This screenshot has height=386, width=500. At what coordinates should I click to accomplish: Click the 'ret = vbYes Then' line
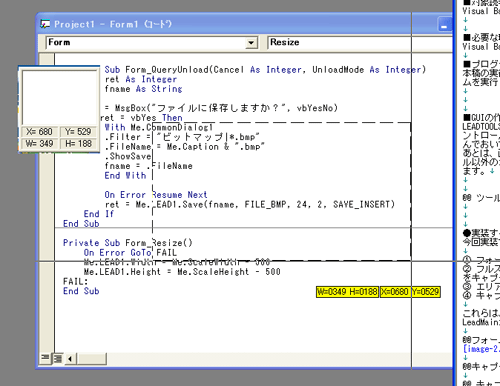(141, 118)
